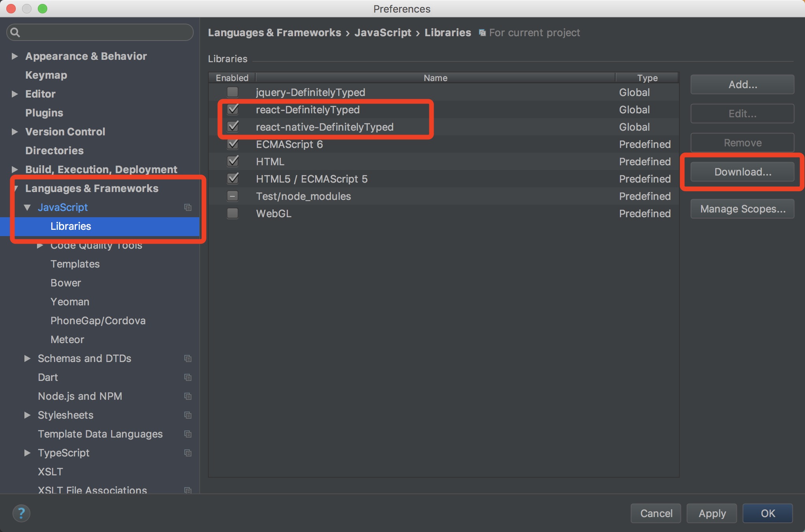Open the Directories settings page
Screen dimensions: 805x532
(x=54, y=151)
